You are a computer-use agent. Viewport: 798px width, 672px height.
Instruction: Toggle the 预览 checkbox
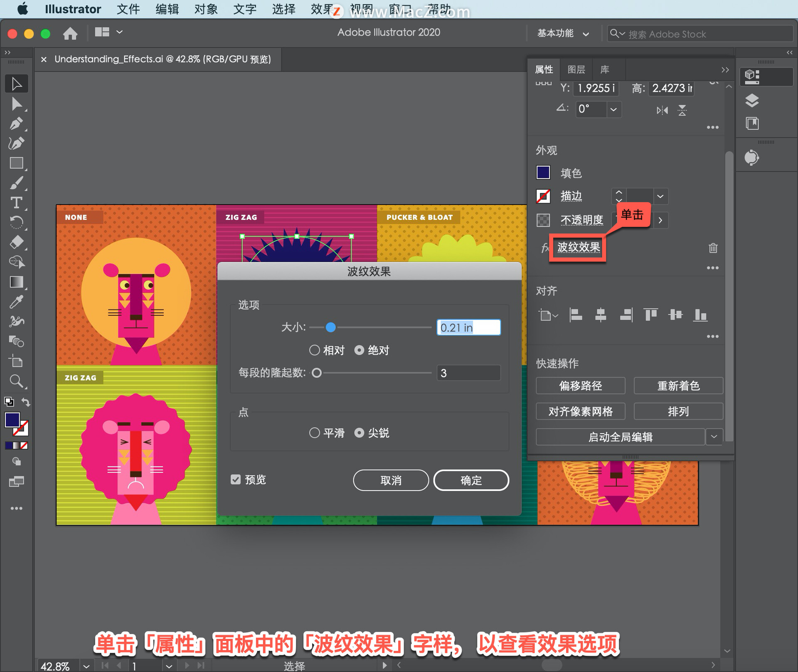click(x=236, y=480)
